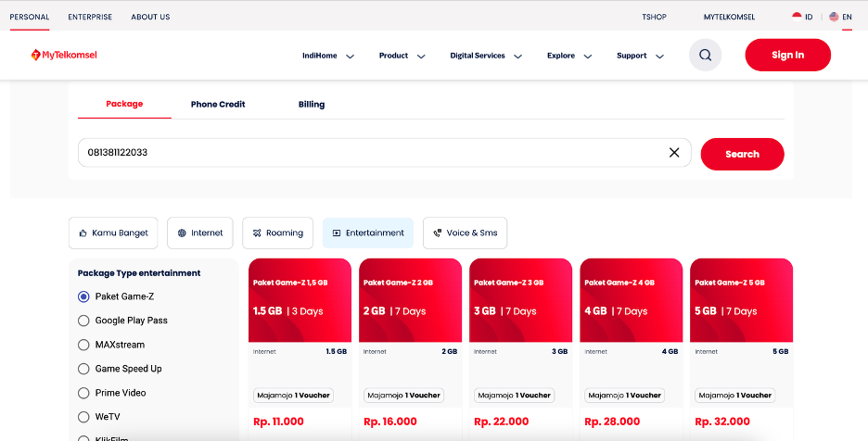868x441 pixels.
Task: Click the Rp. 11.000 price
Action: 278,422
